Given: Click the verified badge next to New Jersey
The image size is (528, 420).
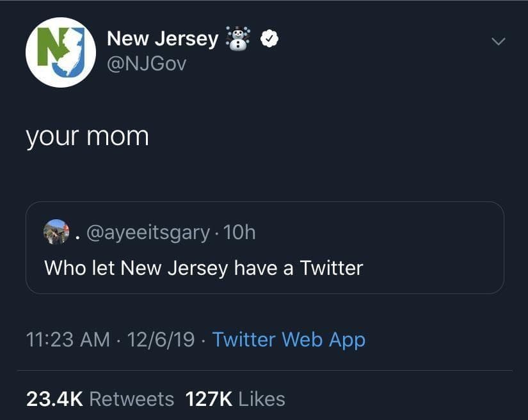Looking at the screenshot, I should click(x=270, y=38).
